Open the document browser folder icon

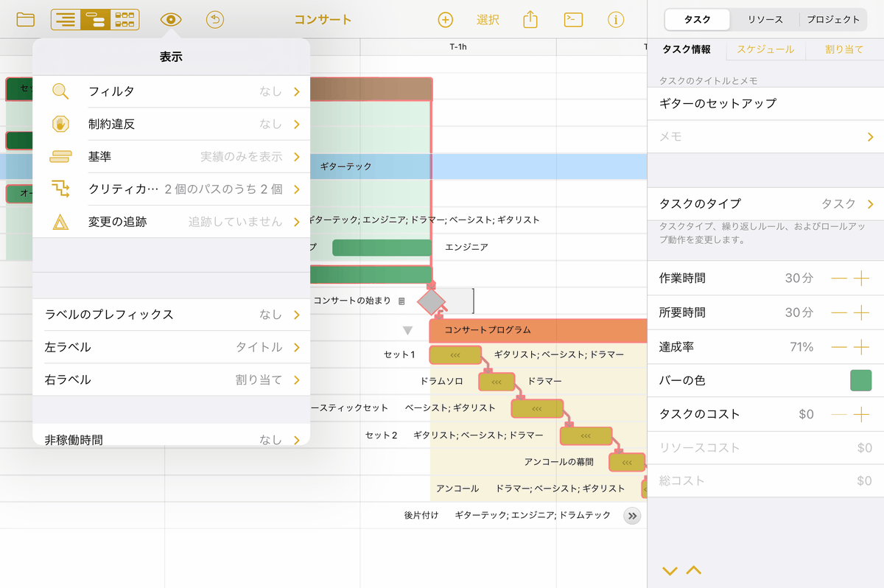click(x=24, y=20)
